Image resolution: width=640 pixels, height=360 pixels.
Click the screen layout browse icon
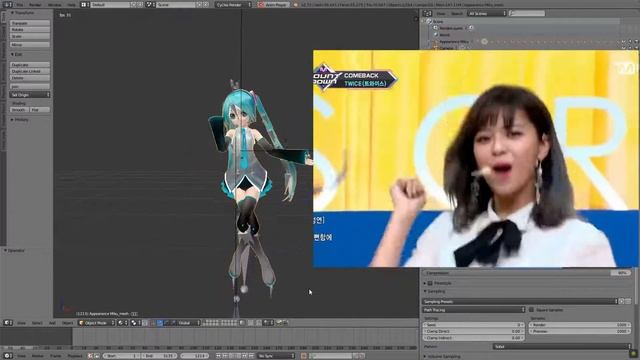[85, 4]
